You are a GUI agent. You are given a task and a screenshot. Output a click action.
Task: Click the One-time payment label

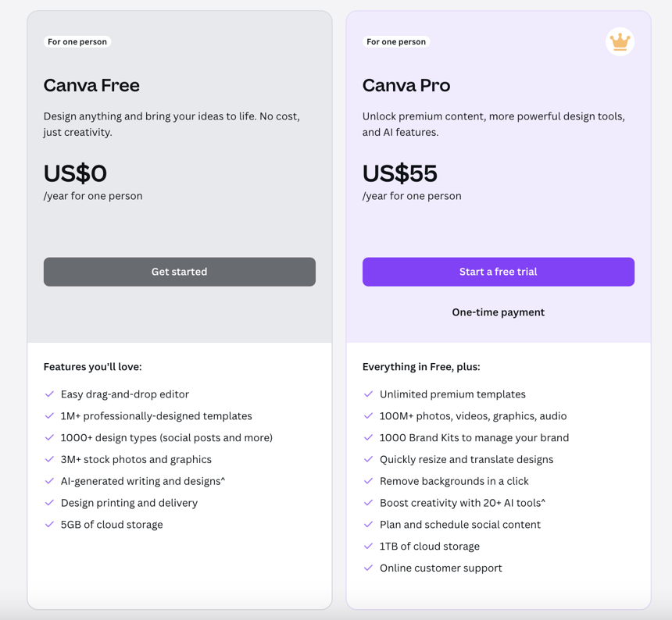[x=498, y=312]
